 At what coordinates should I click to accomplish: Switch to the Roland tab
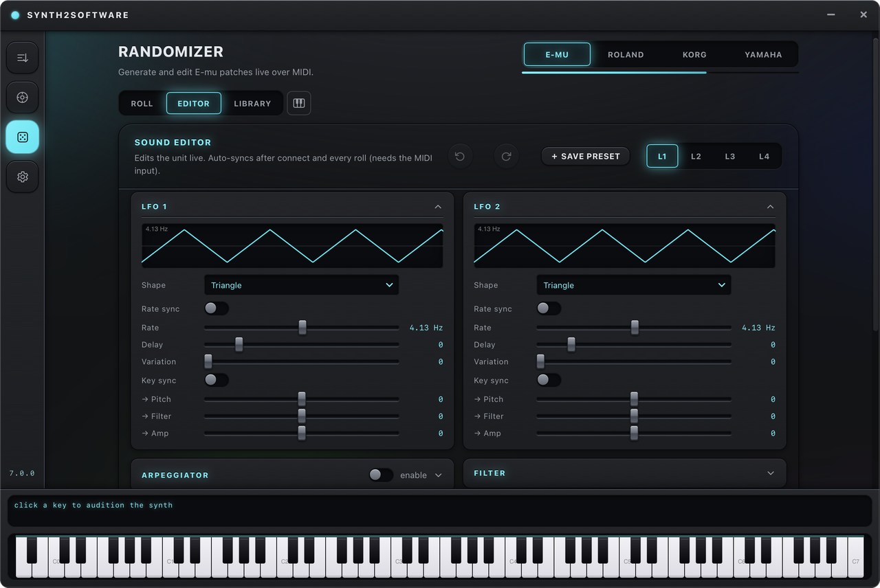click(626, 54)
